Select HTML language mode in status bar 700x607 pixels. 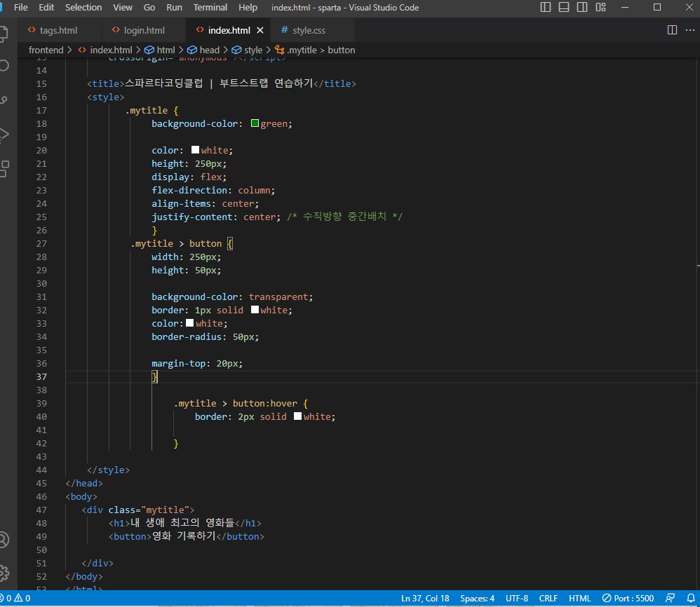(x=579, y=599)
